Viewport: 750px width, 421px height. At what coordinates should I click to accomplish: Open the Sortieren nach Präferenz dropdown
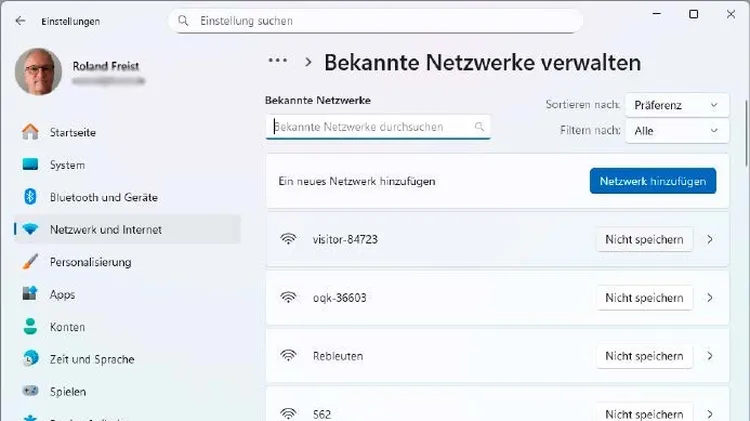pyautogui.click(x=677, y=105)
